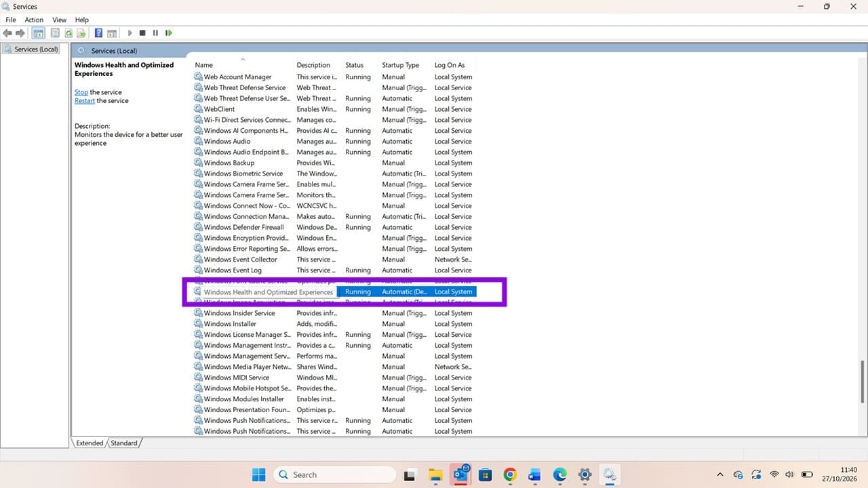Restart the service using the green toolbar icon
868x488 pixels.
pos(168,33)
